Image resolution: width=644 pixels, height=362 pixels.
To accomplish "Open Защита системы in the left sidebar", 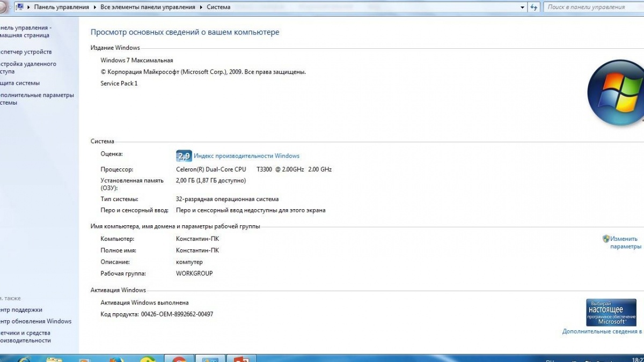I will [20, 83].
